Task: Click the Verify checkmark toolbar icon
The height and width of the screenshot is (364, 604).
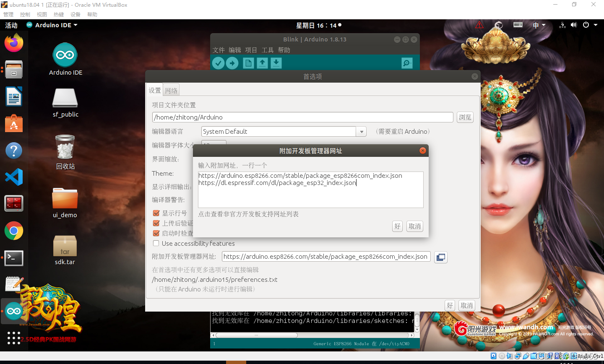Action: coord(218,63)
